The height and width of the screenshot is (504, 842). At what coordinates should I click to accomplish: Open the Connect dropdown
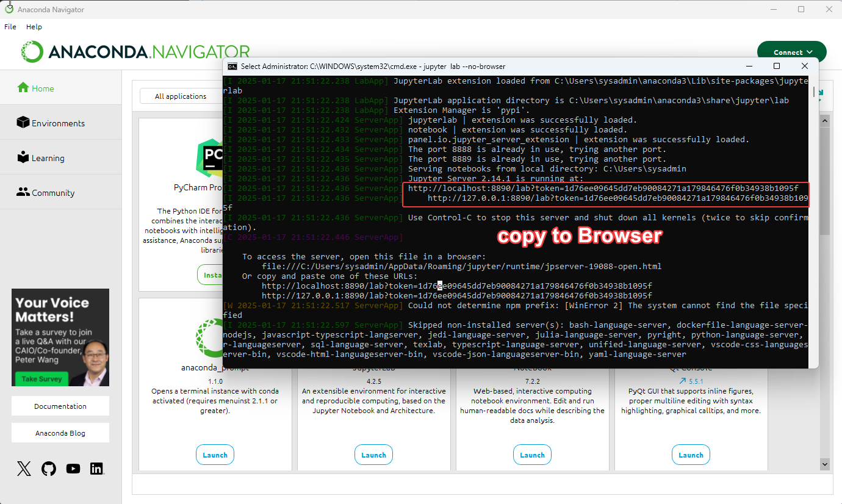791,52
